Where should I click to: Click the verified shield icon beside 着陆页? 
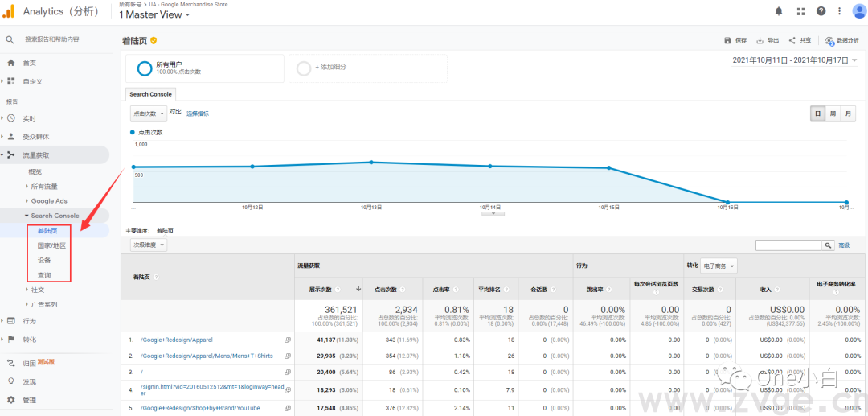(x=154, y=40)
